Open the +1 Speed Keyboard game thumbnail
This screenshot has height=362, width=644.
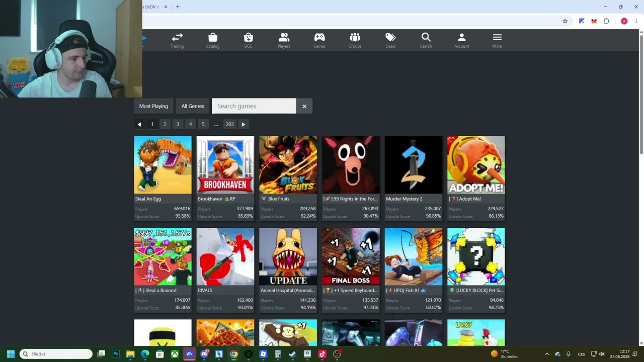click(351, 257)
